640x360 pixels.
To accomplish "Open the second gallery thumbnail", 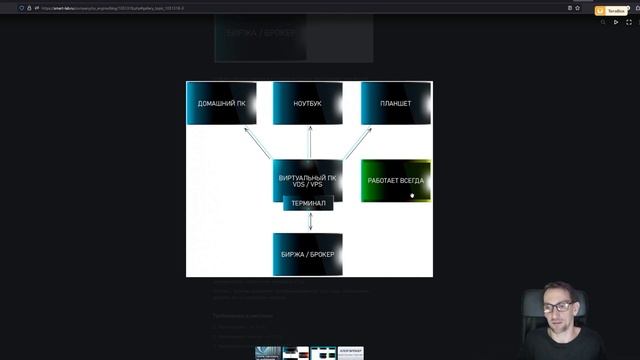I will pos(296,353).
